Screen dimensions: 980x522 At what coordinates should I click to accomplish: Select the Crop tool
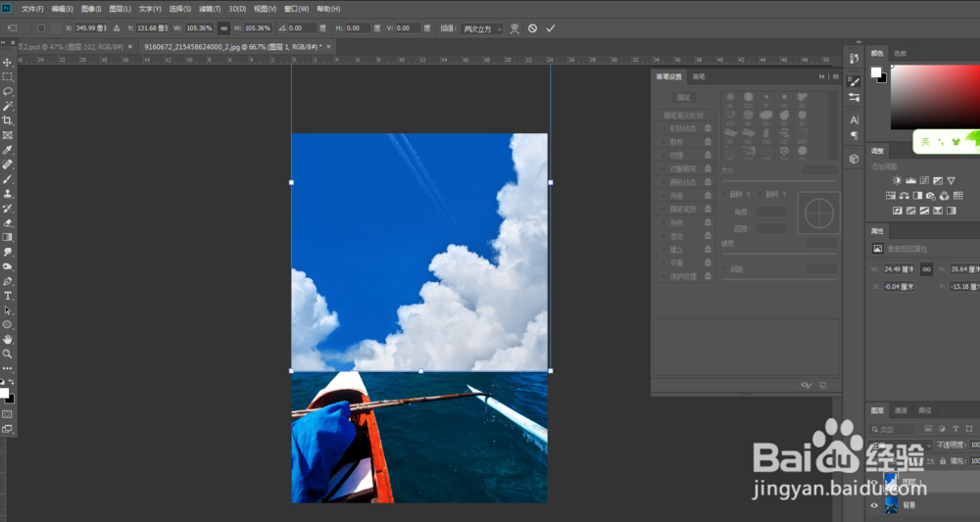[x=8, y=120]
